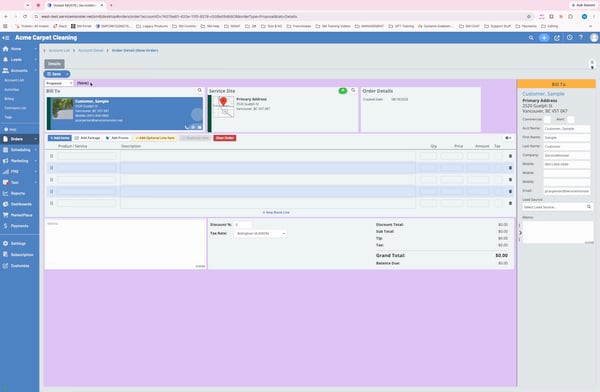Click the red Clear Order button
This screenshot has width=600, height=392.
pyautogui.click(x=225, y=138)
